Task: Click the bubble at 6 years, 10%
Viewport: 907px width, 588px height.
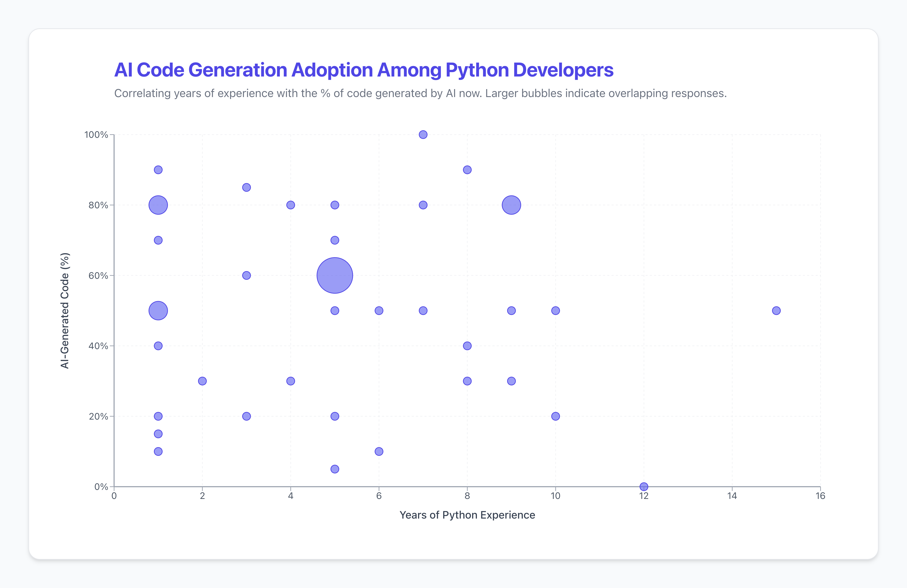Action: click(379, 452)
